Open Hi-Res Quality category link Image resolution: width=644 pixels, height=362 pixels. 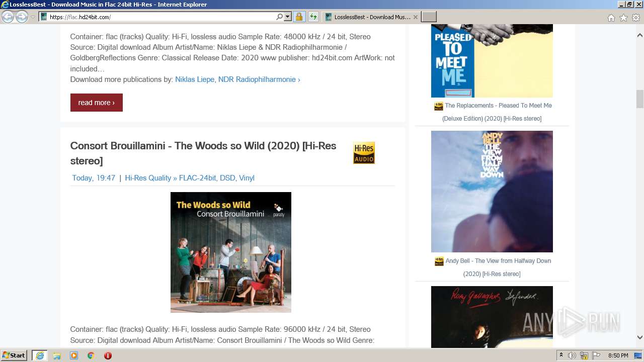point(148,178)
